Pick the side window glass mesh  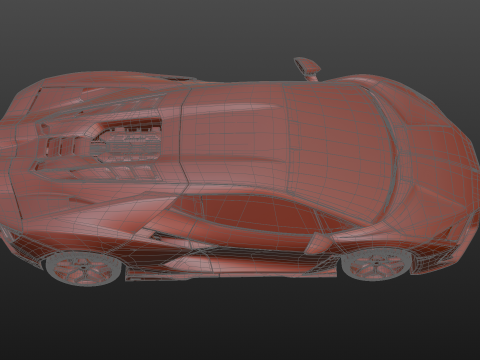coord(260,215)
